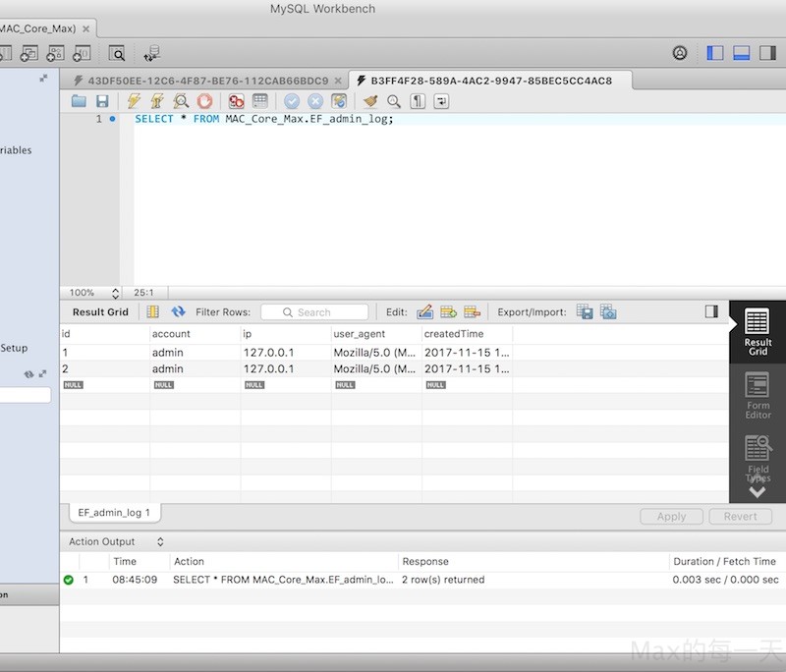This screenshot has width=786, height=672.
Task: Click the ip column header
Action: [x=286, y=334]
